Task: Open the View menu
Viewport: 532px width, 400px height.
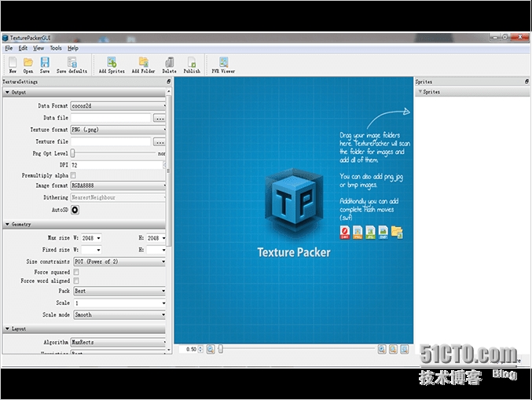Action: click(39, 48)
